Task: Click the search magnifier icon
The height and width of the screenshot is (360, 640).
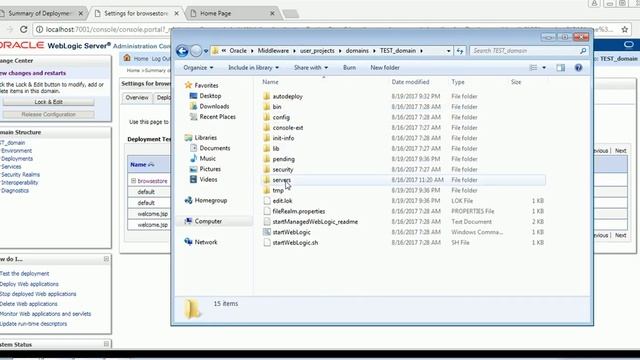Action: click(x=583, y=51)
